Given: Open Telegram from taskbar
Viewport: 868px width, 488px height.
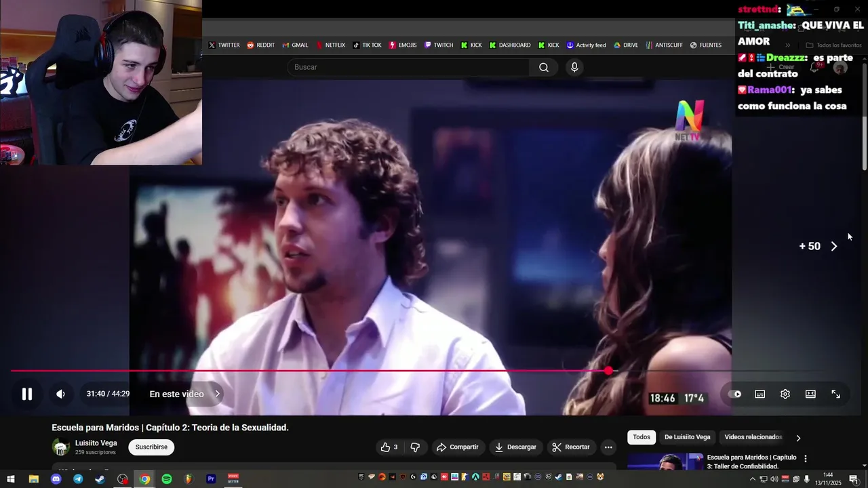Looking at the screenshot, I should (78, 479).
